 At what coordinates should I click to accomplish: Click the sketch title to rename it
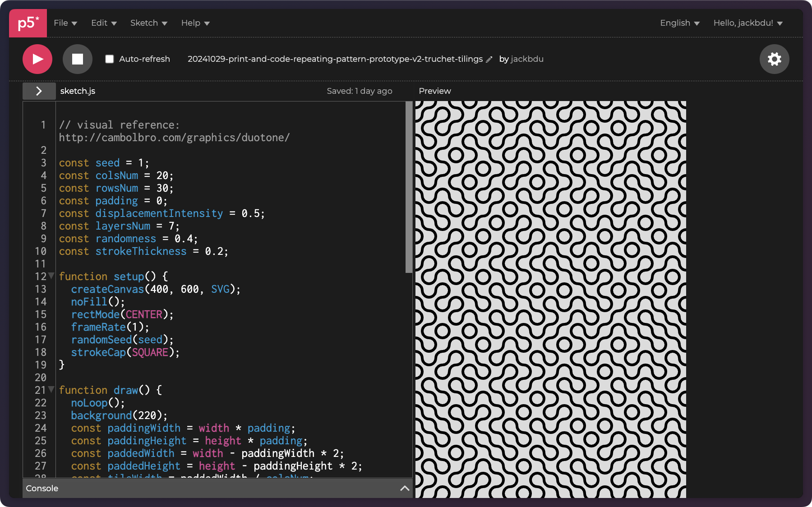click(x=335, y=59)
